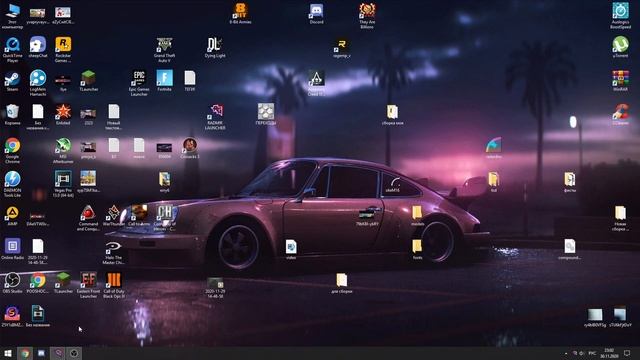Open the sheepChat shortcut
The height and width of the screenshot is (360, 640).
coord(38,47)
